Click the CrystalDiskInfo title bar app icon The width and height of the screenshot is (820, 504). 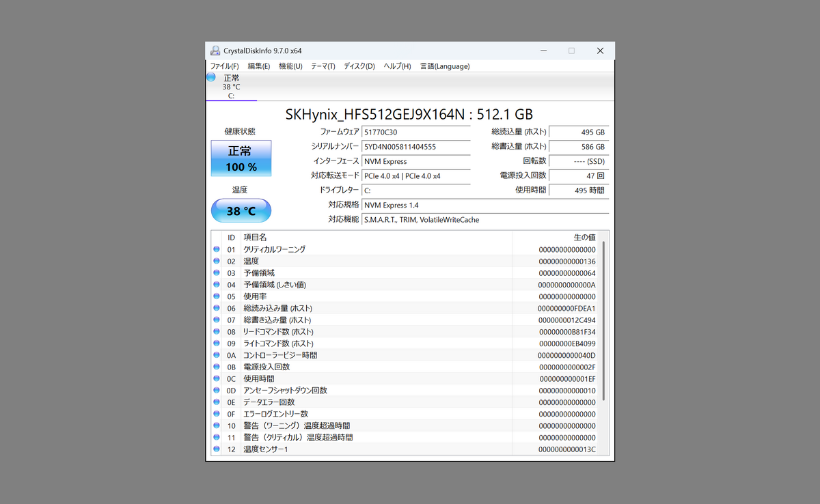pos(215,51)
